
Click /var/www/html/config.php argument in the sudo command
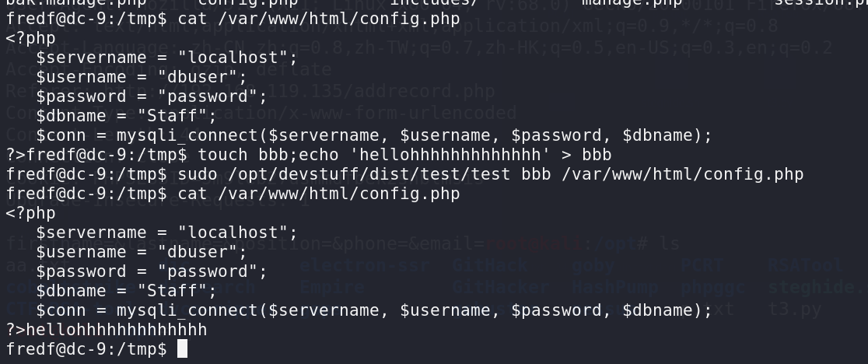click(x=683, y=174)
